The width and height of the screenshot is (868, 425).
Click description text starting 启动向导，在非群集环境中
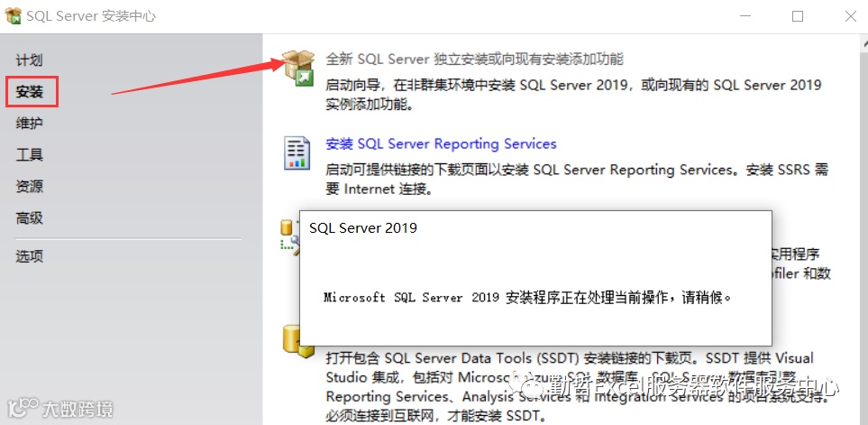[x=573, y=94]
